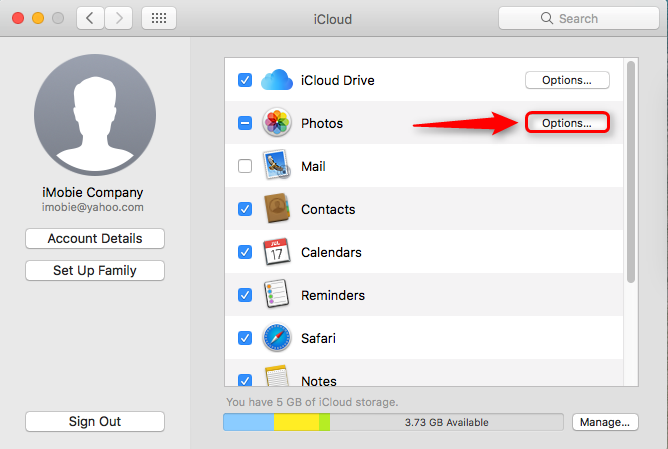Click the Sign Out button

coord(95,421)
